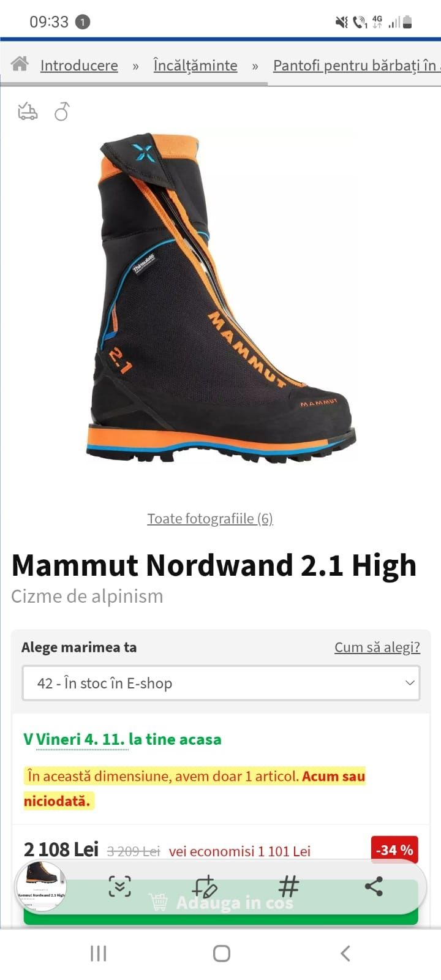441x980 pixels.
Task: Open Pantofi pentru bărbați breadcrumb link
Action: pyautogui.click(x=356, y=66)
